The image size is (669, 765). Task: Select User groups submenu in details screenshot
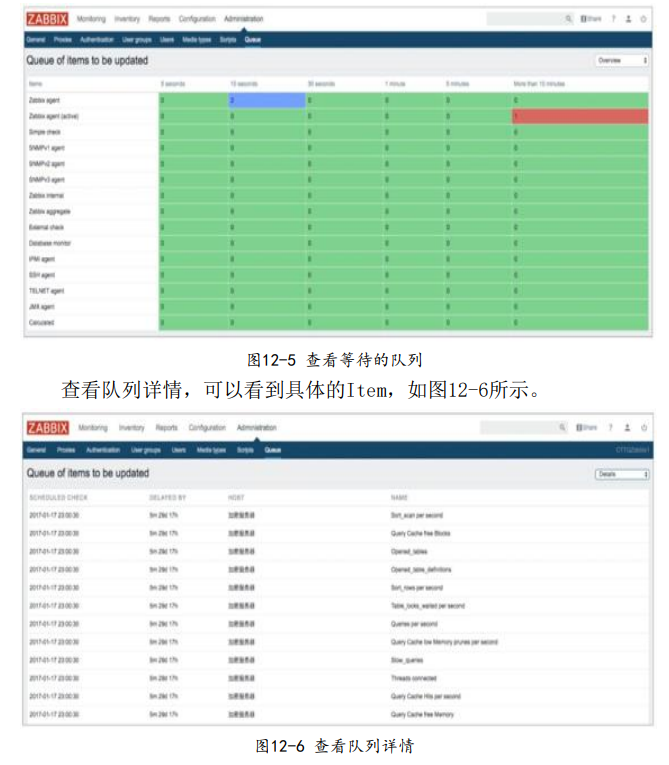pyautogui.click(x=146, y=450)
